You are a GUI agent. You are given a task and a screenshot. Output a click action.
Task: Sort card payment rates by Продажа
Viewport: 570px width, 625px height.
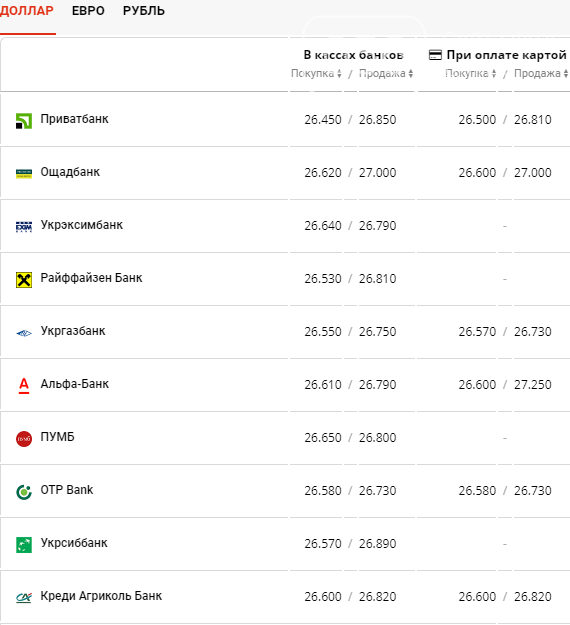point(541,73)
